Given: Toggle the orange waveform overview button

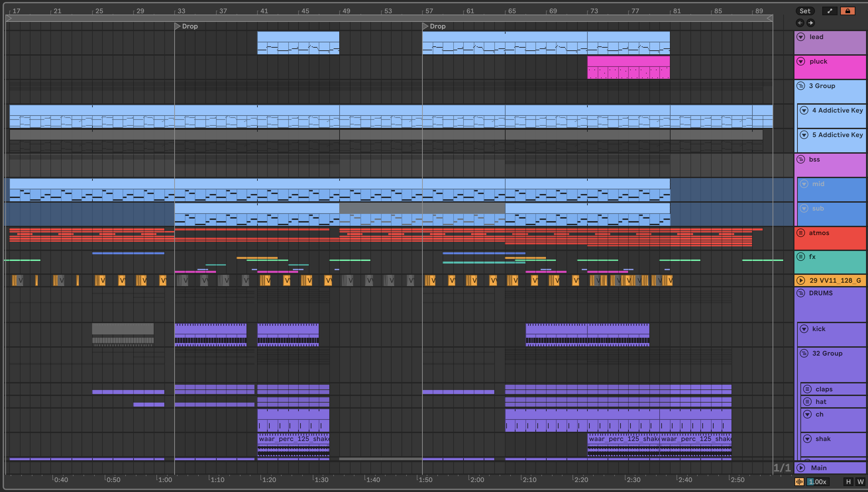Looking at the screenshot, I should click(x=799, y=482).
